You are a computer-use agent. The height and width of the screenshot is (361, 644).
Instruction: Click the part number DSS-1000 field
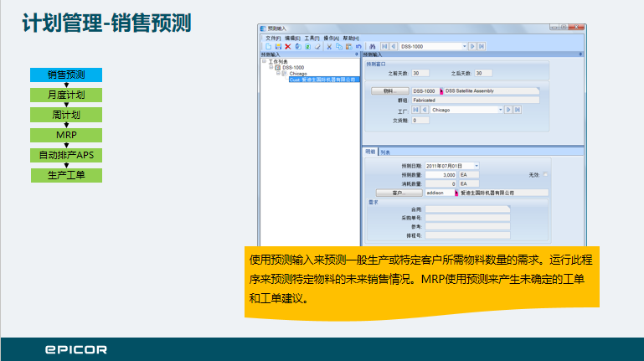(x=425, y=90)
